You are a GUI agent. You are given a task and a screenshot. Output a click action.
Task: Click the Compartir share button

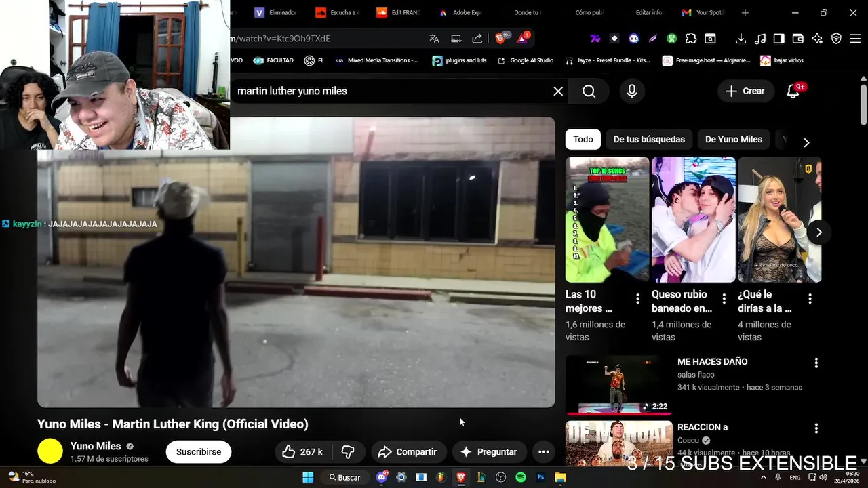[407, 452]
